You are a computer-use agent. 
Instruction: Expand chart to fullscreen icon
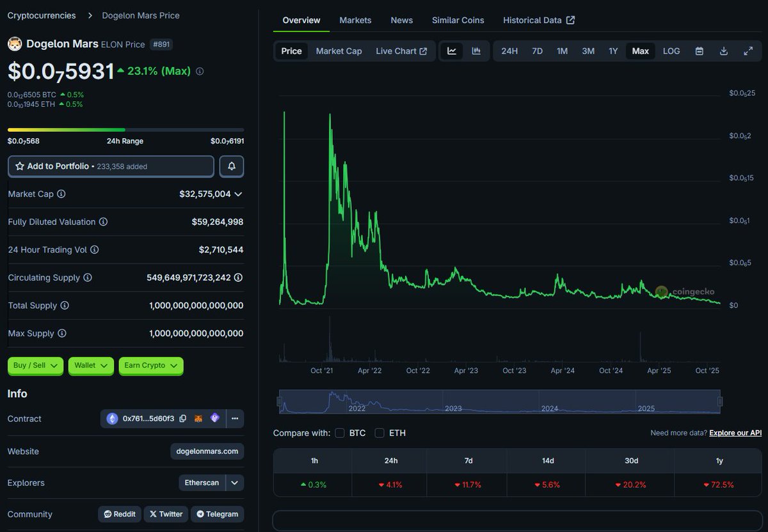tap(748, 51)
